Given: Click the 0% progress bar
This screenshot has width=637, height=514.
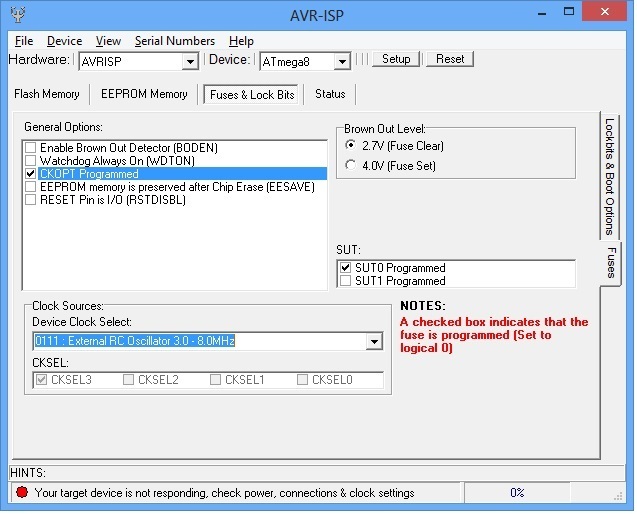Looking at the screenshot, I should pyautogui.click(x=517, y=492).
